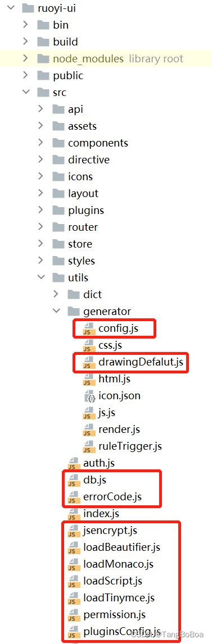Collapse the utils folder chevron
Screen dimensions: 212x644
tap(41, 277)
